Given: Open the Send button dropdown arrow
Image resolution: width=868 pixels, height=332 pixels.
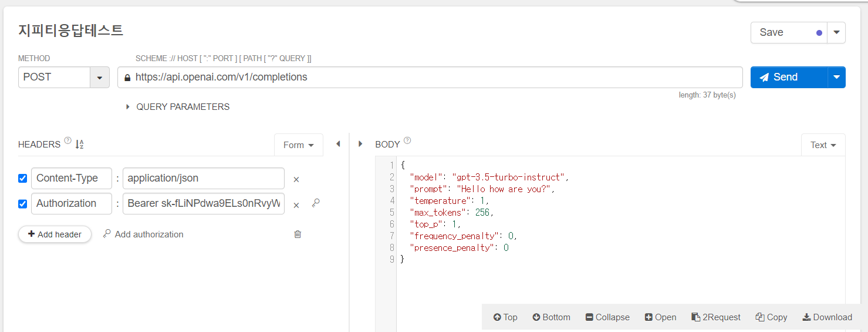Looking at the screenshot, I should tap(836, 77).
